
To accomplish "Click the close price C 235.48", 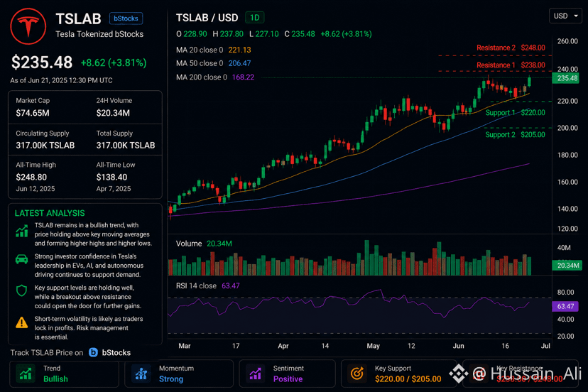I will coord(300,34).
